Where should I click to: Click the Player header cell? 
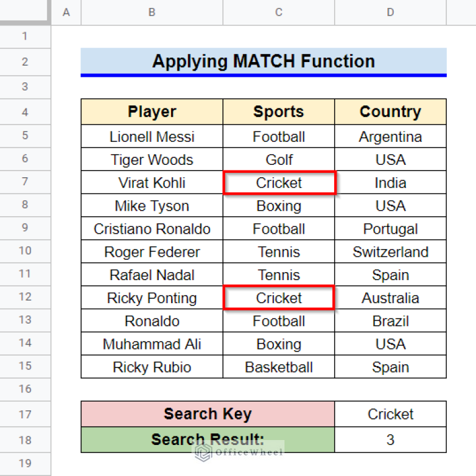pyautogui.click(x=152, y=112)
